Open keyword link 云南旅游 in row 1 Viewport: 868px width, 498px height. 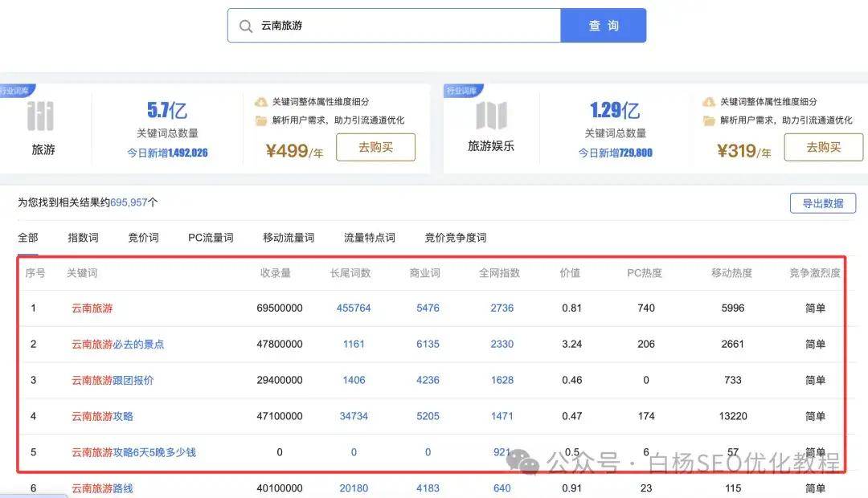[x=92, y=308]
